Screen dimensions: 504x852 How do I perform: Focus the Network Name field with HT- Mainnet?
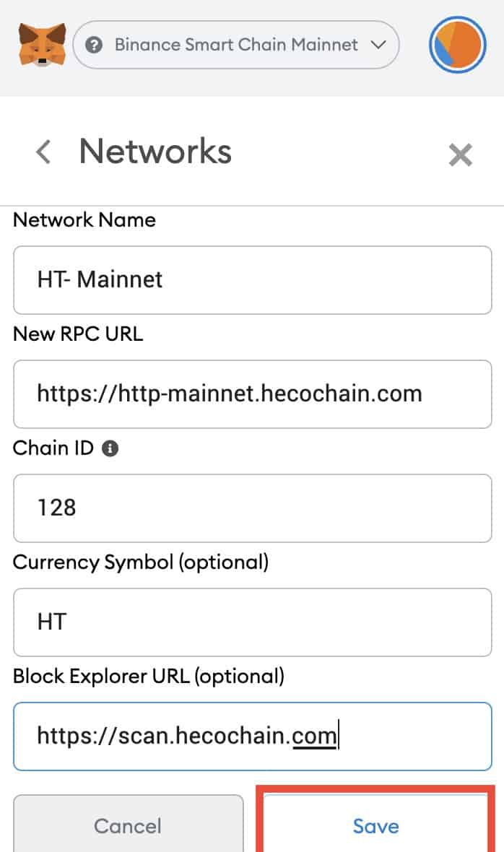253,280
